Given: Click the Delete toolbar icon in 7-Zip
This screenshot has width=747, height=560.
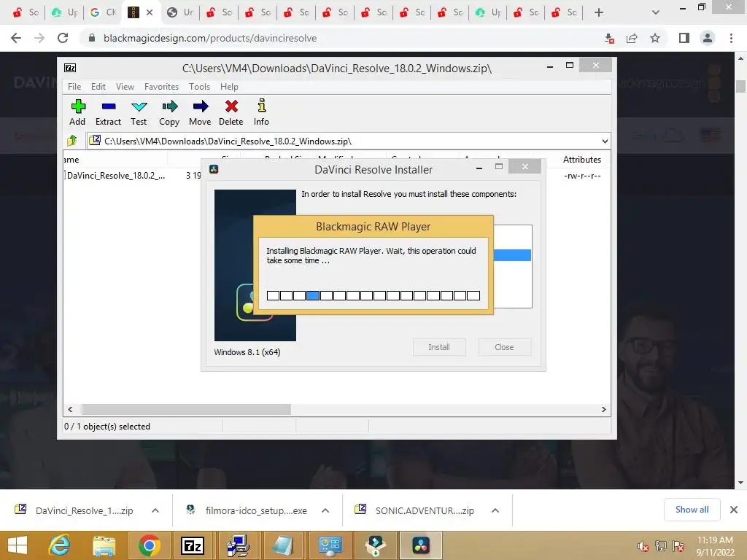Looking at the screenshot, I should point(231,113).
